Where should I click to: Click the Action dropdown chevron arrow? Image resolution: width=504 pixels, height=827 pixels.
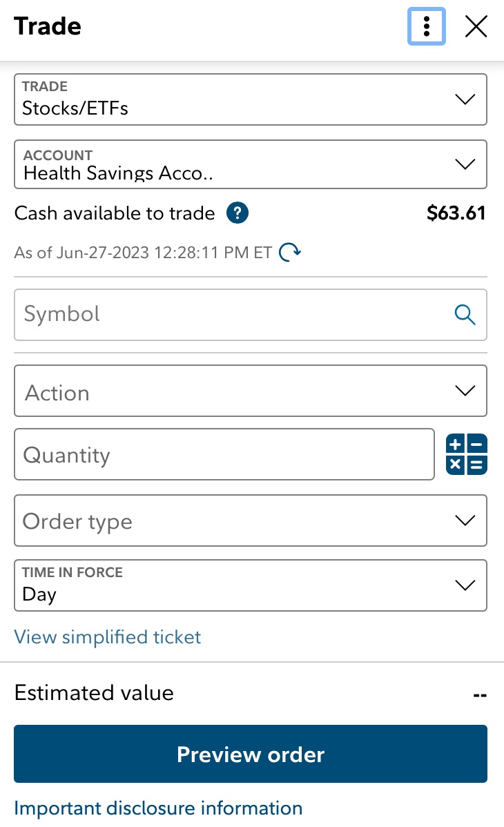click(466, 391)
